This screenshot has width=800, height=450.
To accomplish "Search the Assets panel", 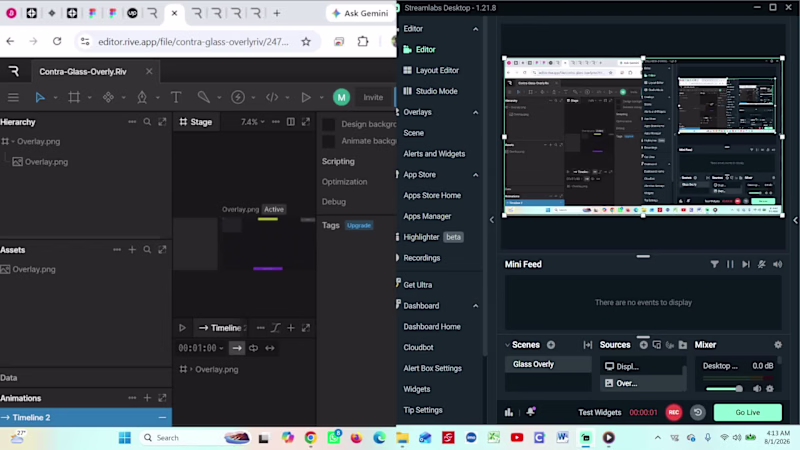I will point(147,249).
